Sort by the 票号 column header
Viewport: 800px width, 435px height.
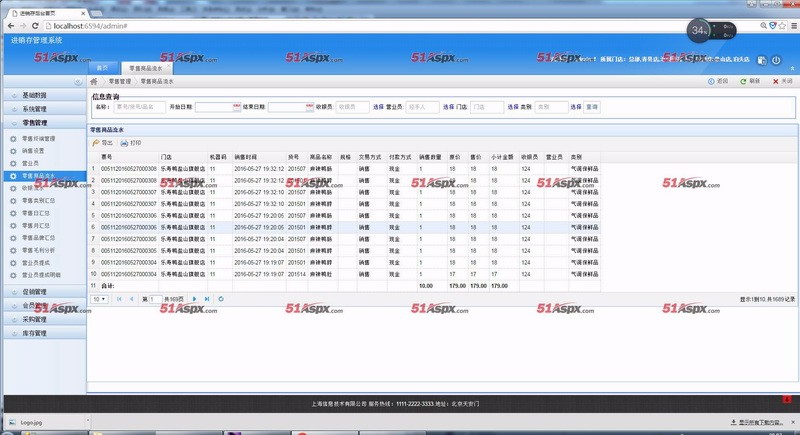point(129,157)
